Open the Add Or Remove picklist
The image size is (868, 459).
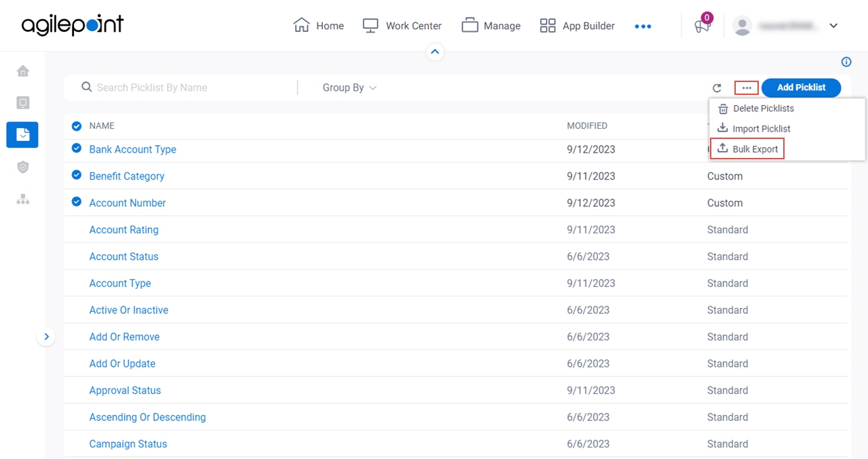[125, 337]
